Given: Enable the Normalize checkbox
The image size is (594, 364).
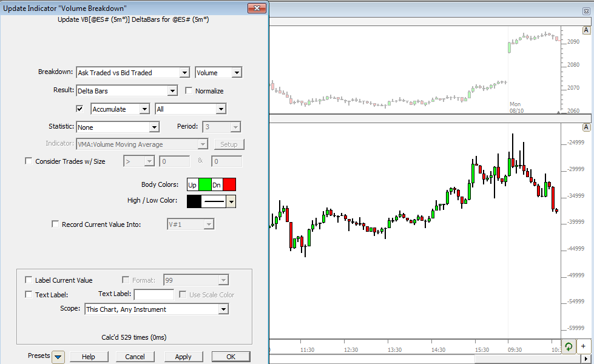Looking at the screenshot, I should [189, 91].
